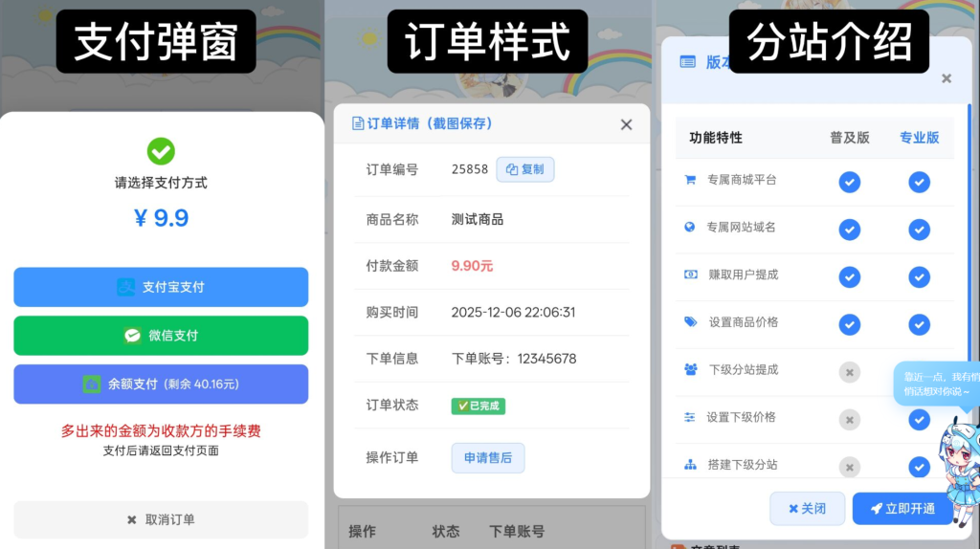Screen dimensions: 980x549
Task: Click the account text 下单账号：12345678
Action: 514,359
